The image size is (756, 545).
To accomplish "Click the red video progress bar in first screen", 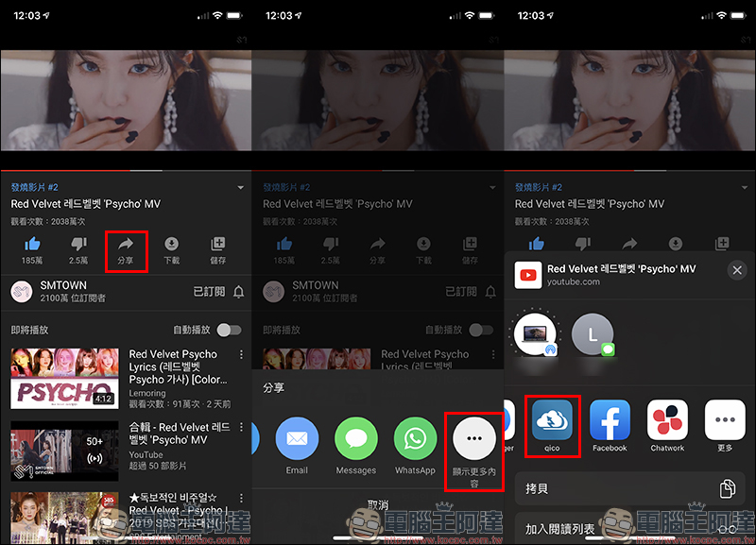I will 65,171.
